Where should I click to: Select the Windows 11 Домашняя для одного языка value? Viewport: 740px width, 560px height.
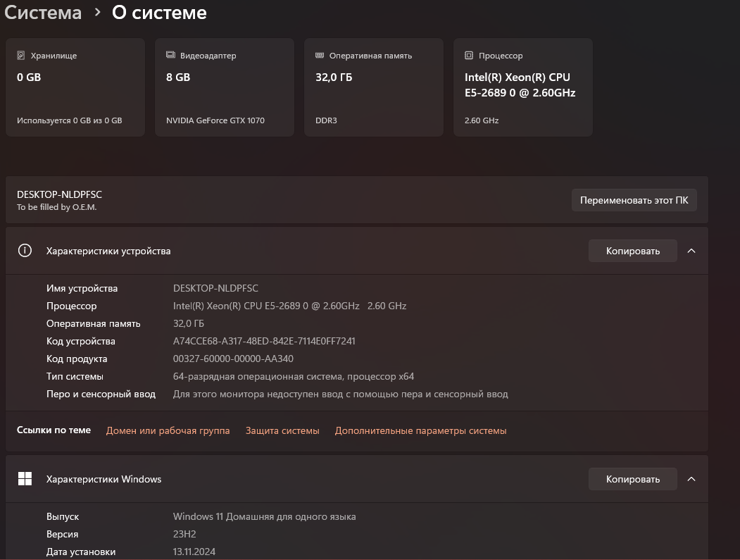(264, 516)
